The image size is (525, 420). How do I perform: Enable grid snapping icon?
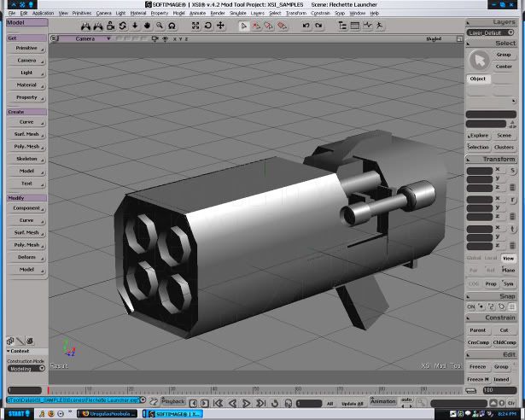511,306
